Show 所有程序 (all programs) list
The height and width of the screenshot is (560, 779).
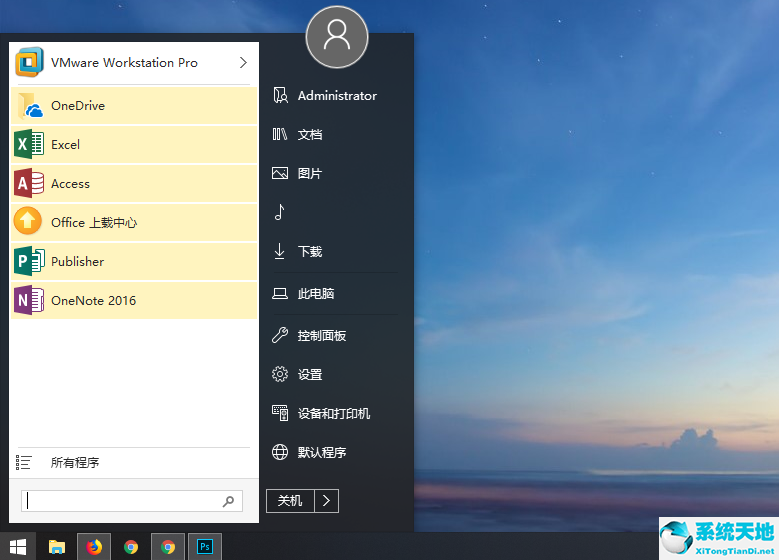(x=75, y=463)
